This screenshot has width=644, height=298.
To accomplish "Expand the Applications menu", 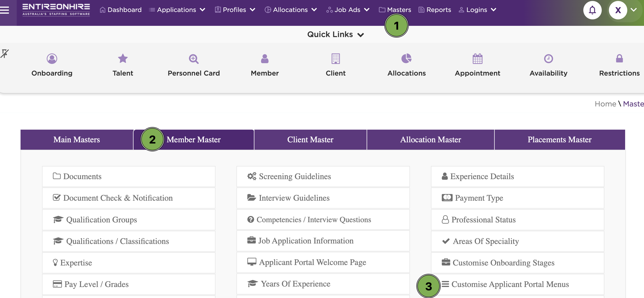I will (x=177, y=10).
